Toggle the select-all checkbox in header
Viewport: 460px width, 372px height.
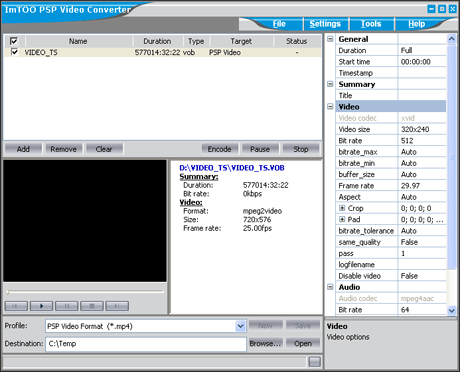point(14,41)
